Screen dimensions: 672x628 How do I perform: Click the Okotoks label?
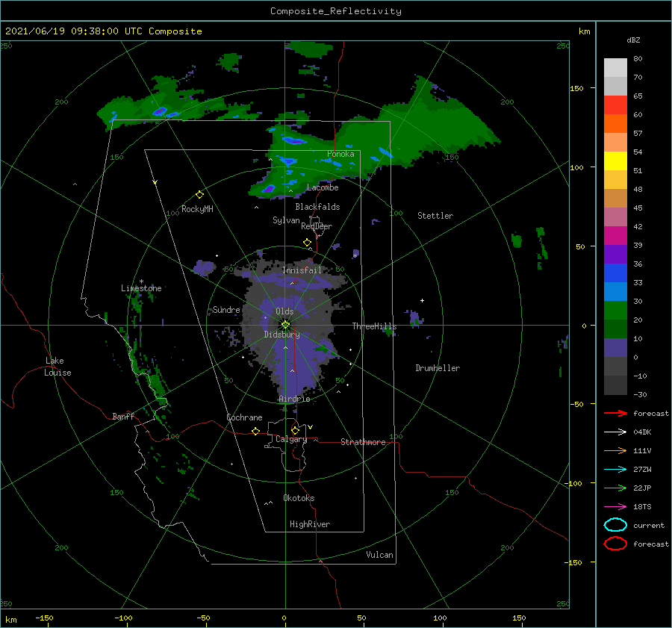click(x=299, y=498)
